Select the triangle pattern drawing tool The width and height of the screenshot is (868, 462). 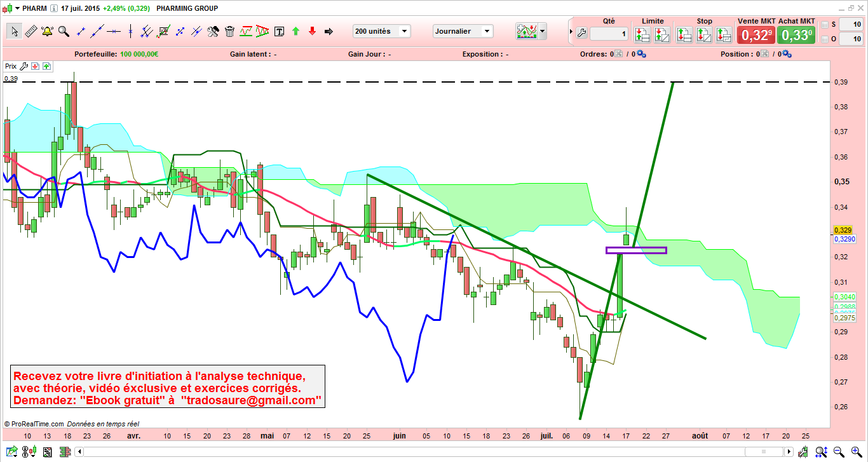tap(262, 31)
